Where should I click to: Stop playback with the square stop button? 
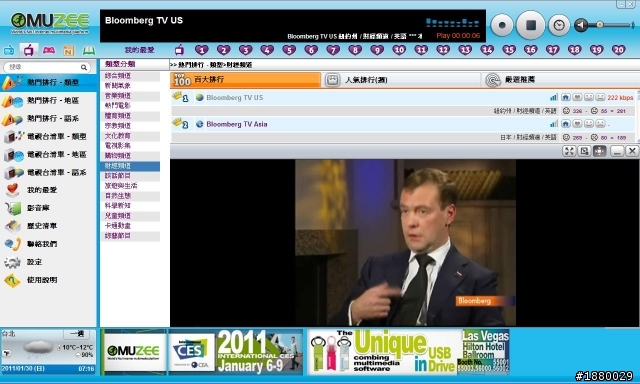click(x=531, y=25)
